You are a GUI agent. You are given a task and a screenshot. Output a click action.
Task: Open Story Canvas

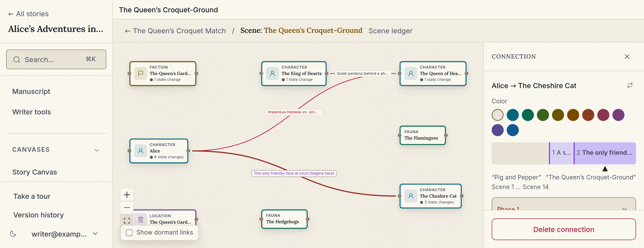(34, 172)
